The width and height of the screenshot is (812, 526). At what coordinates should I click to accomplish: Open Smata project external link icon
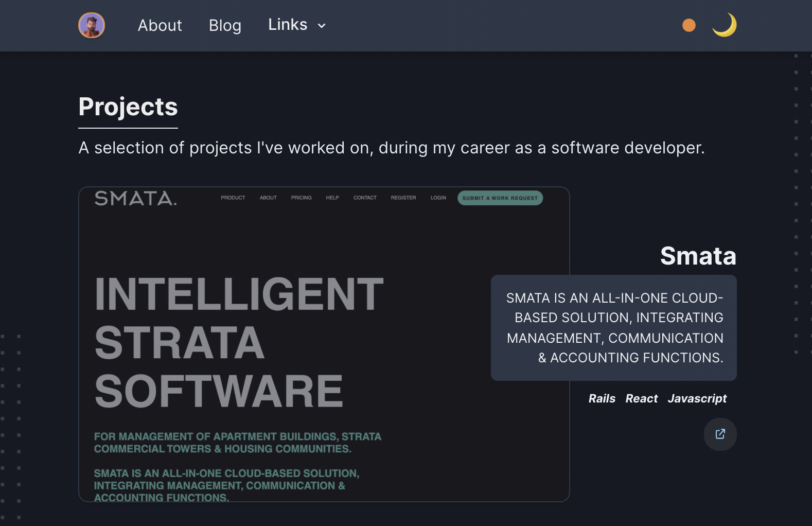(720, 434)
